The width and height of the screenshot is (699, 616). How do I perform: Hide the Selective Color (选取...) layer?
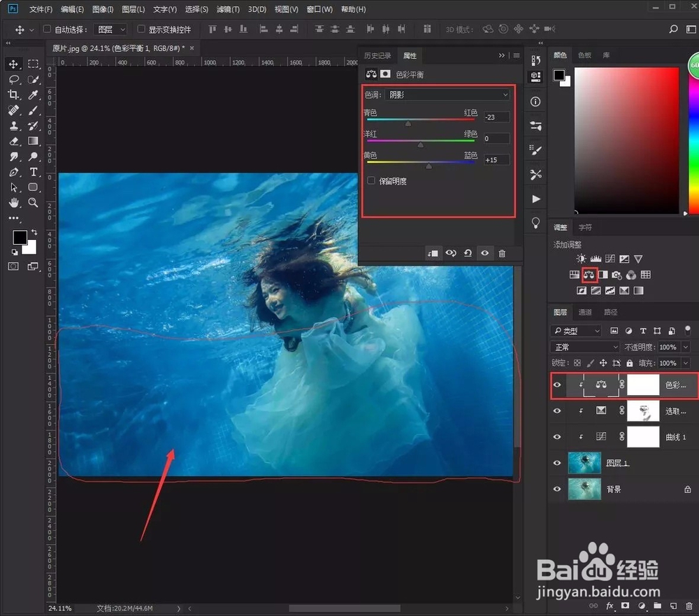(557, 411)
